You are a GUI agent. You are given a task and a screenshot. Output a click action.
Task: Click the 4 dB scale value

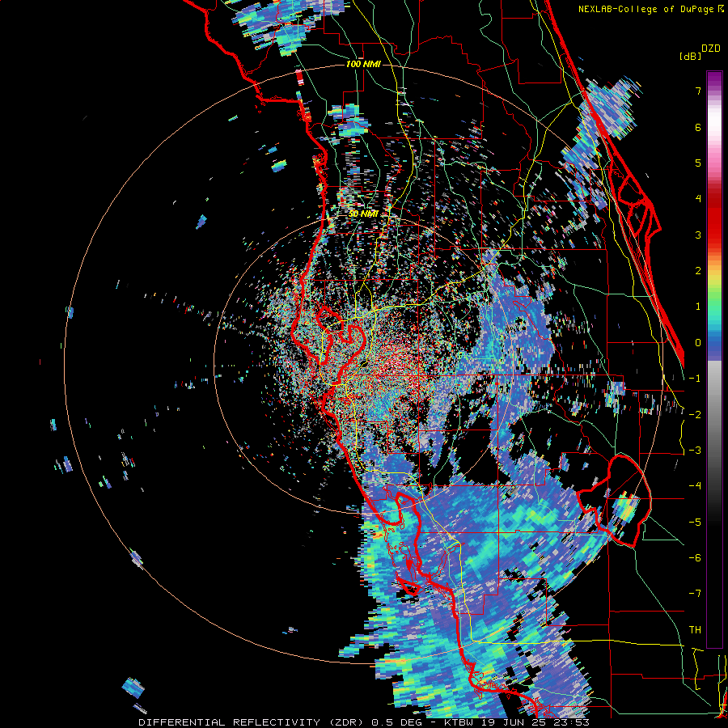point(698,199)
